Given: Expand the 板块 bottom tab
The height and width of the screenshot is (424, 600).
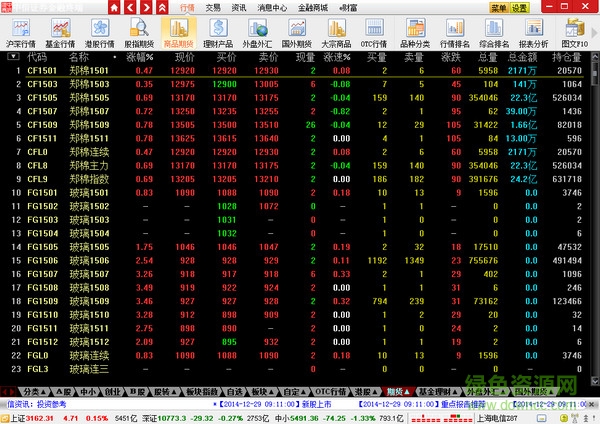Looking at the screenshot, I should pyautogui.click(x=262, y=391).
